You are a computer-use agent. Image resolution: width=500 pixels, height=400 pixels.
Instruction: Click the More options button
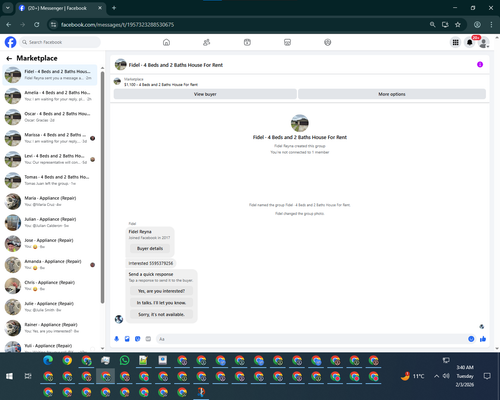pyautogui.click(x=392, y=94)
